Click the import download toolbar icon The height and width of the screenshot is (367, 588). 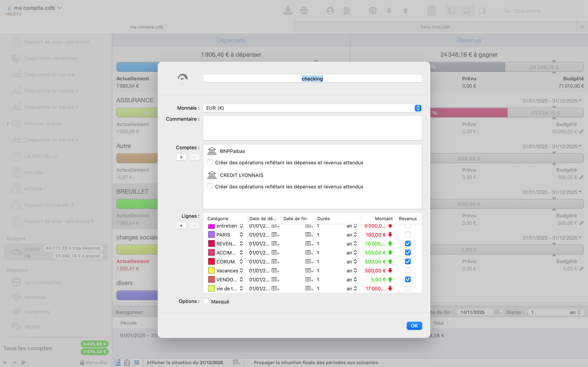[288, 11]
